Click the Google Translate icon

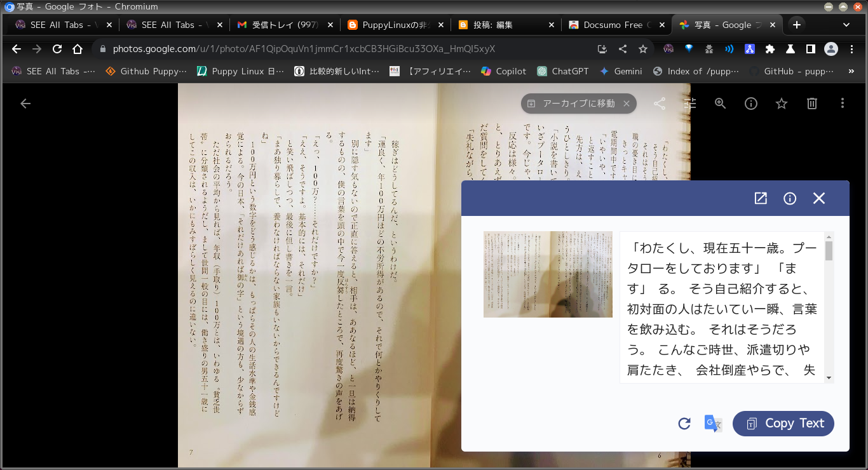click(713, 424)
